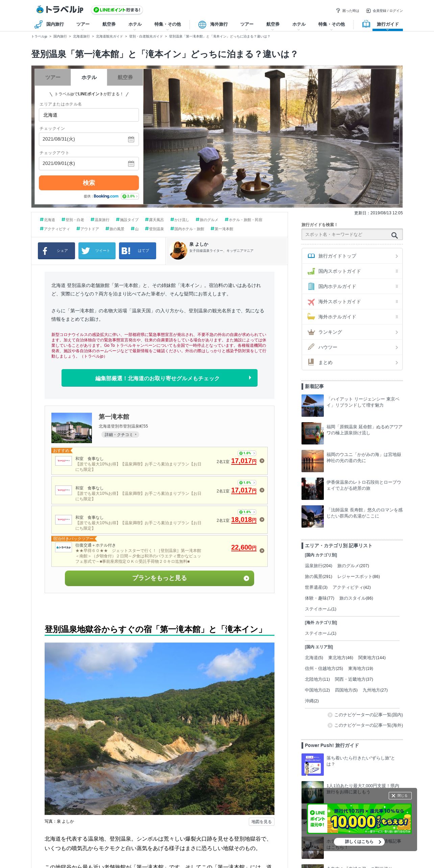Click orange 検索 search button
The width and height of the screenshot is (434, 868).
[89, 183]
